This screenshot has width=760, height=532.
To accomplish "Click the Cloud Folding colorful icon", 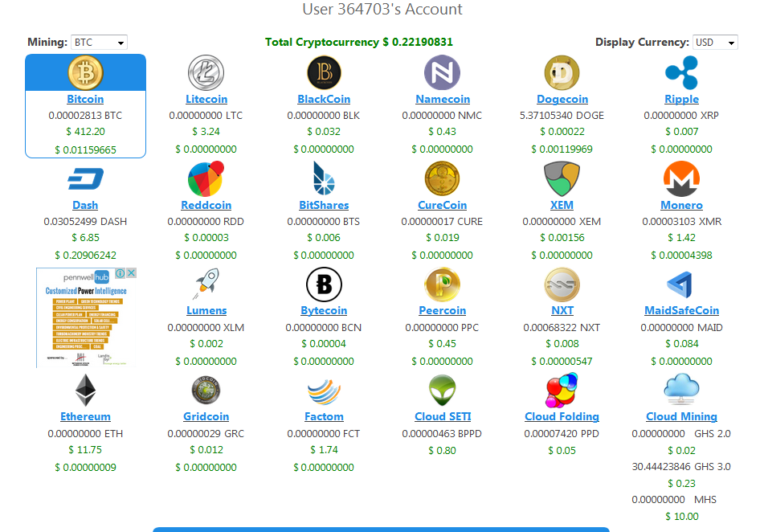I will 562,390.
